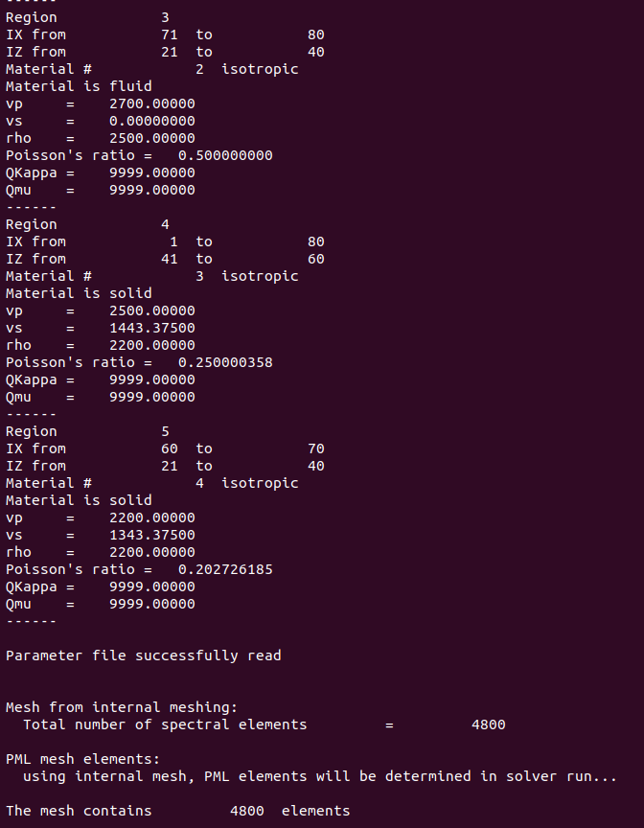Click the "Region 5" header line
The width and height of the screenshot is (644, 828).
(x=87, y=431)
